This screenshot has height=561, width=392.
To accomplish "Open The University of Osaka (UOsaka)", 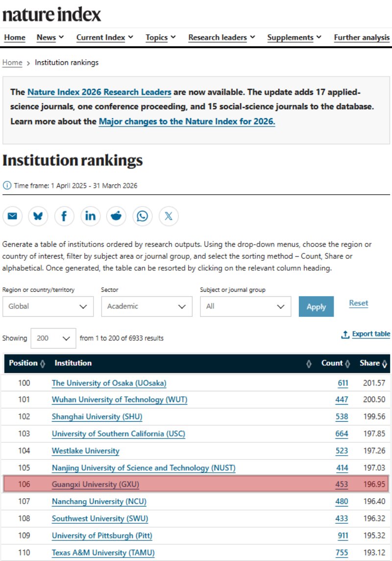I will tap(109, 383).
